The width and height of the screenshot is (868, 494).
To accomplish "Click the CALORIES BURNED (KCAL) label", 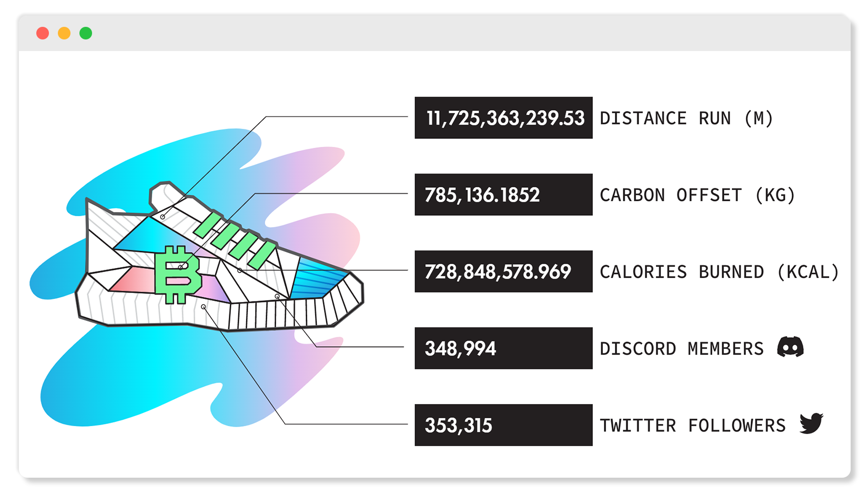I will click(719, 272).
